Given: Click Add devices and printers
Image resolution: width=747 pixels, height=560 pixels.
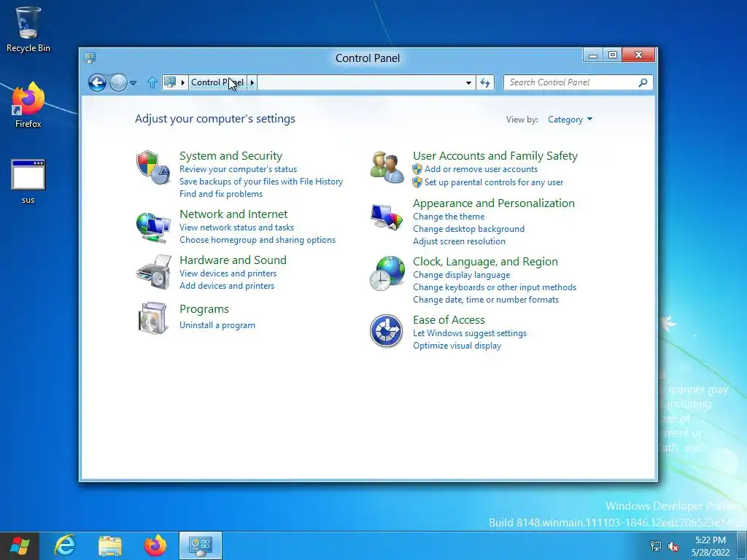Looking at the screenshot, I should [227, 286].
